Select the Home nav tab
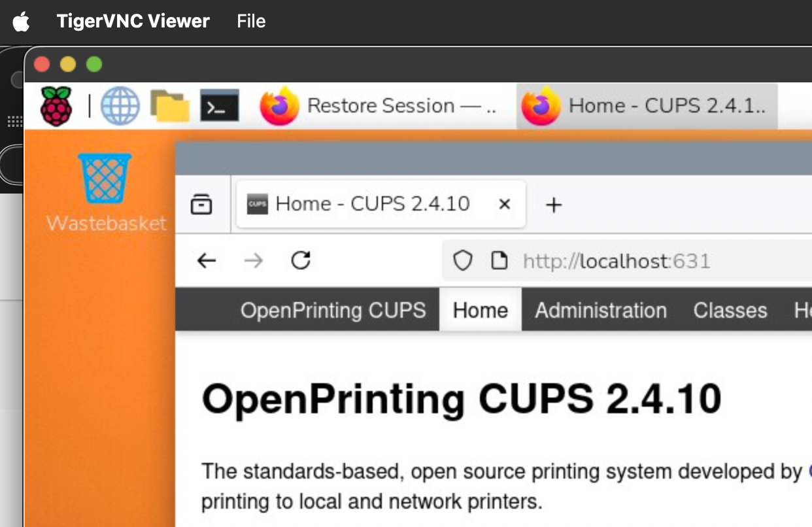The height and width of the screenshot is (527, 812). click(x=481, y=309)
